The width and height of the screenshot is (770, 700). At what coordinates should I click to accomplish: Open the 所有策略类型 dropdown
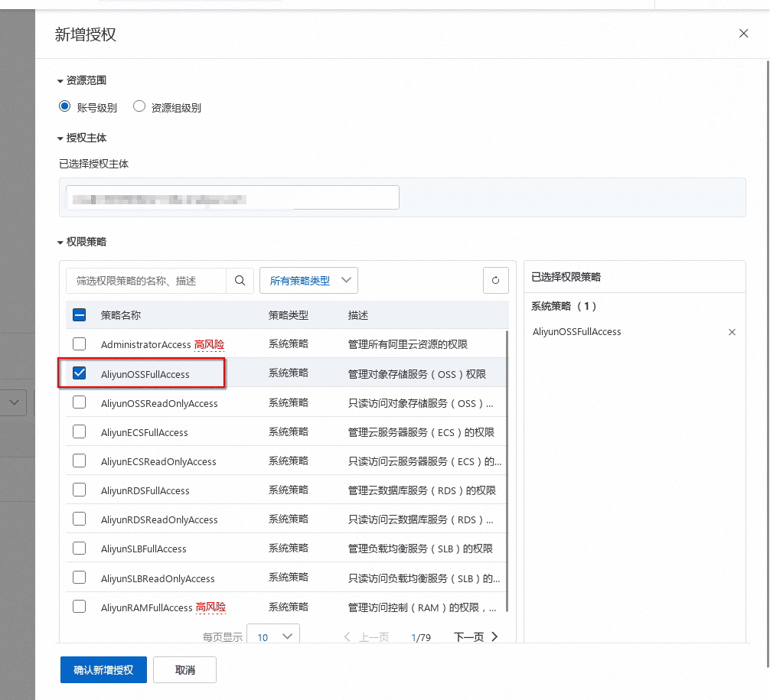click(x=308, y=280)
